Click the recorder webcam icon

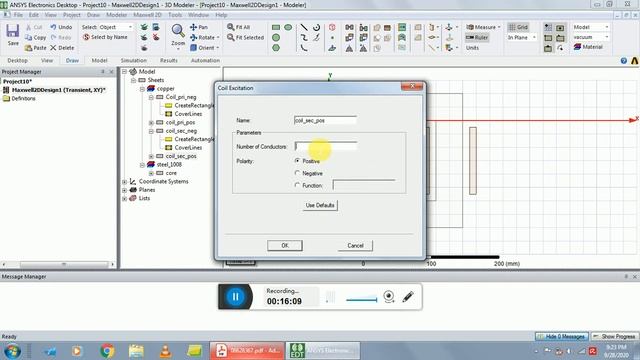pyautogui.click(x=389, y=296)
